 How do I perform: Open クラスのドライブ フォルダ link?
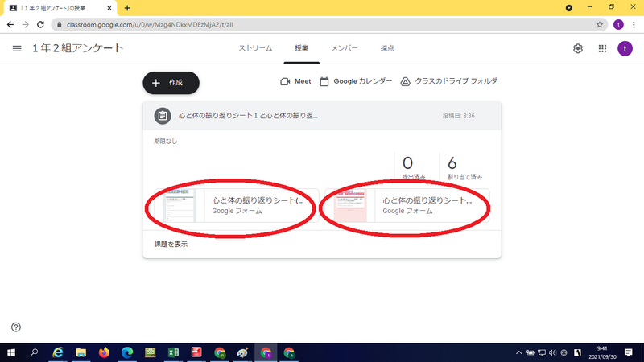click(x=448, y=81)
